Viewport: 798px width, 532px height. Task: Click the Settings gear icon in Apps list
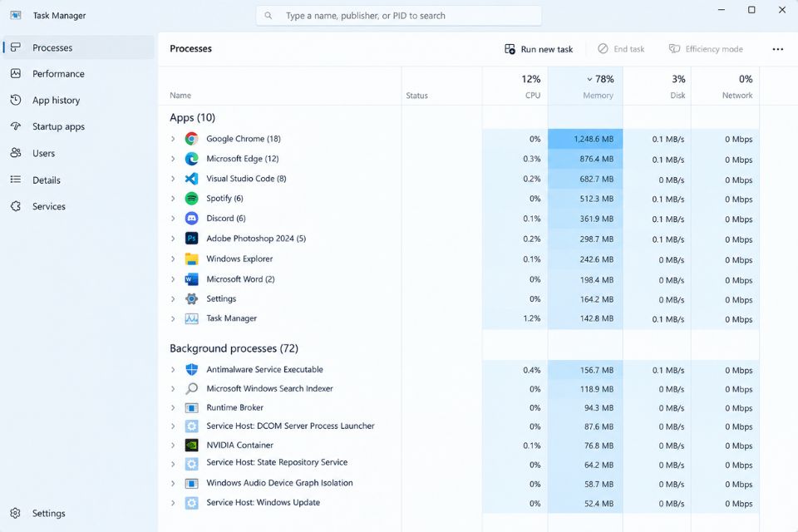click(191, 299)
